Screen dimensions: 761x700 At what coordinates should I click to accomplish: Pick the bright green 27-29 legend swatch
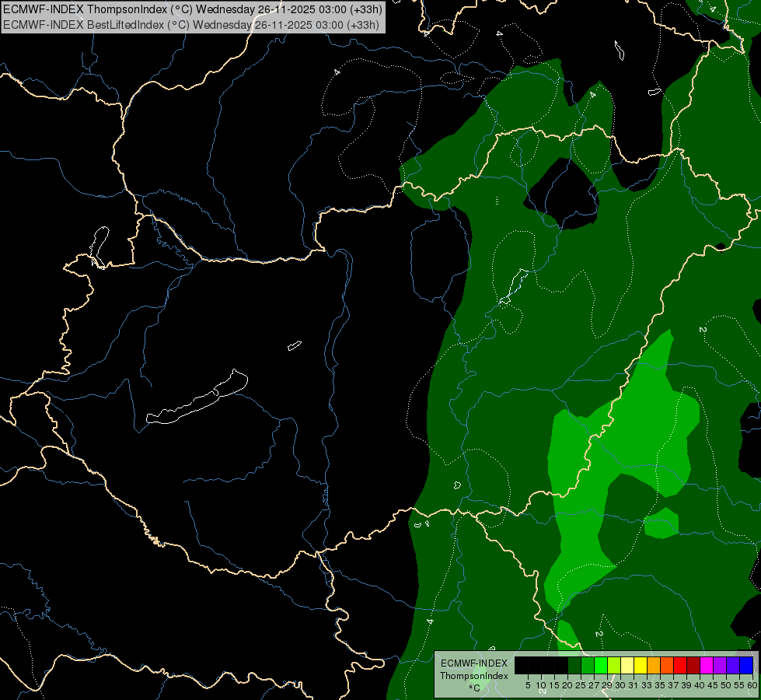point(601,665)
